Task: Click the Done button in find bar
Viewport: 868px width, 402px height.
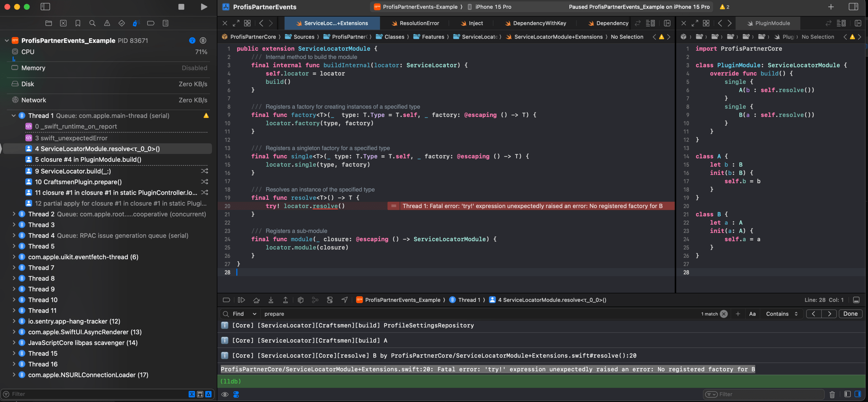Action: [x=850, y=314]
